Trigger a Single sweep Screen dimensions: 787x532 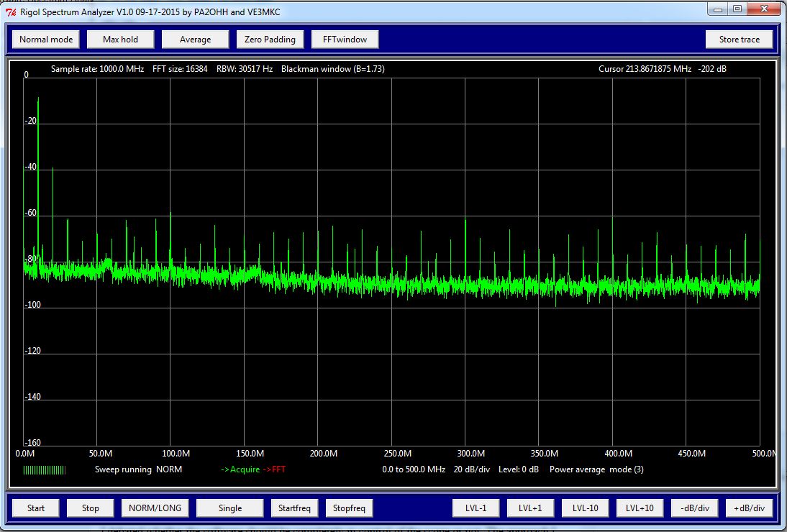tap(229, 508)
